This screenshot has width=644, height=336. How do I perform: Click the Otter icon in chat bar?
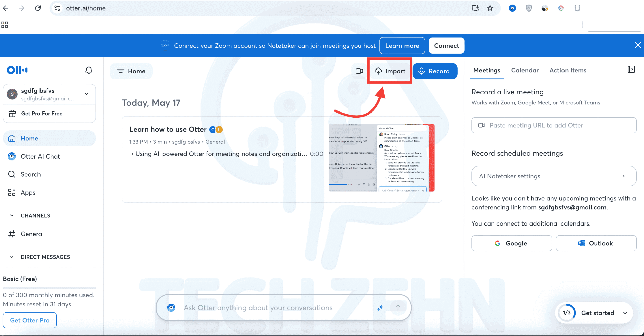171,308
